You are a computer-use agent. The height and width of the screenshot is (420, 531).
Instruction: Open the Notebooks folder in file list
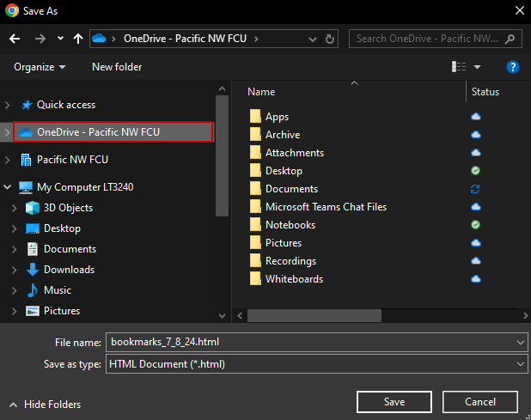point(290,225)
